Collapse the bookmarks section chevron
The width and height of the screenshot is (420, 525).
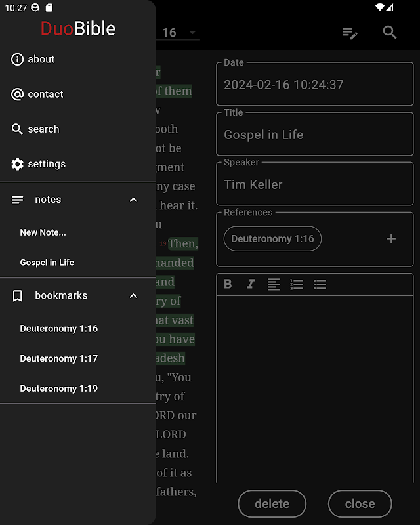[133, 296]
